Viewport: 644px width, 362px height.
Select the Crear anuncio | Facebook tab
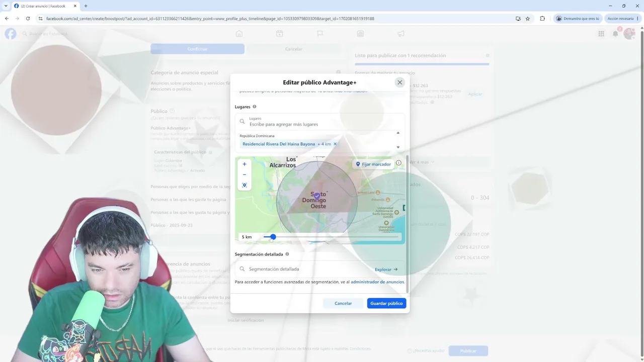click(x=45, y=6)
